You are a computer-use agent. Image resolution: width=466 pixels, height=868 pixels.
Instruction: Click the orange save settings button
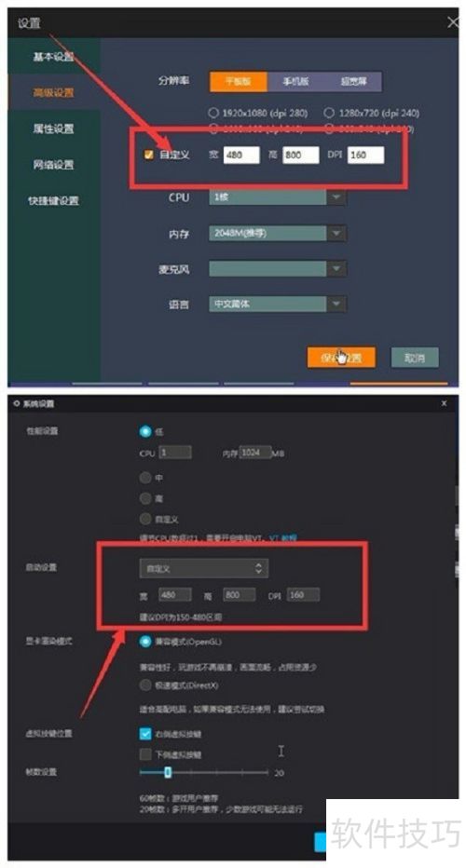pyautogui.click(x=341, y=359)
